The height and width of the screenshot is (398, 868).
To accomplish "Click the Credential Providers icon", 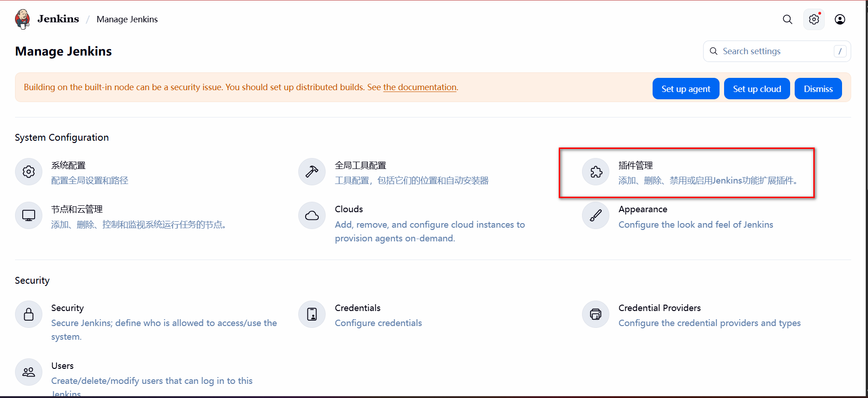I will click(x=596, y=314).
